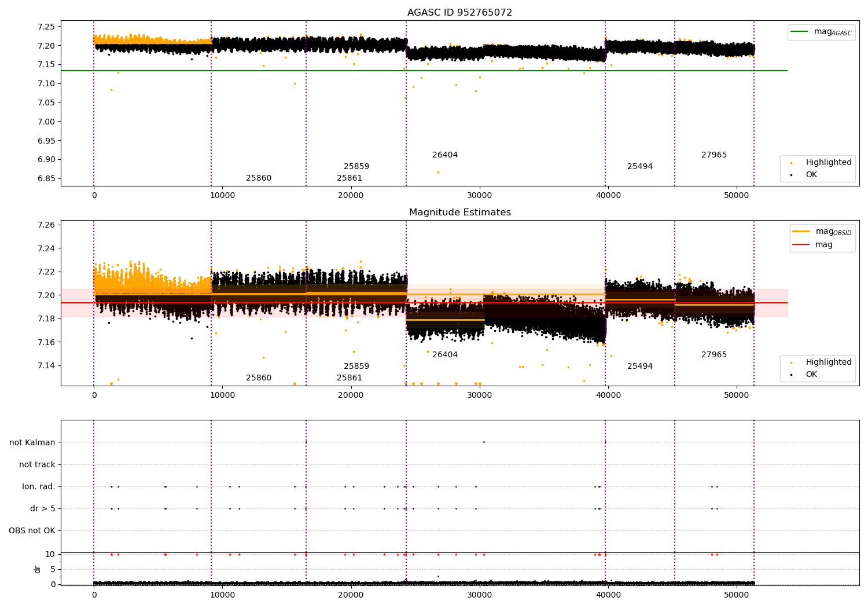Click the "Magnitude Estimates" panel title
The height and width of the screenshot is (608, 868).
[459, 213]
